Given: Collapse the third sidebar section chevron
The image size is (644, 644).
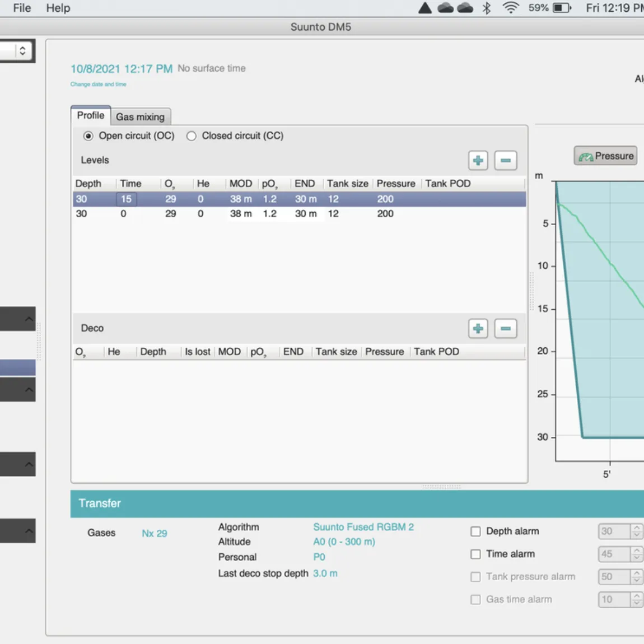Looking at the screenshot, I should (x=29, y=464).
